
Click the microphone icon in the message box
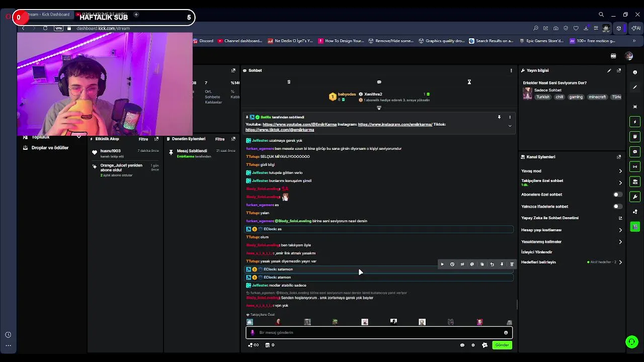253,332
